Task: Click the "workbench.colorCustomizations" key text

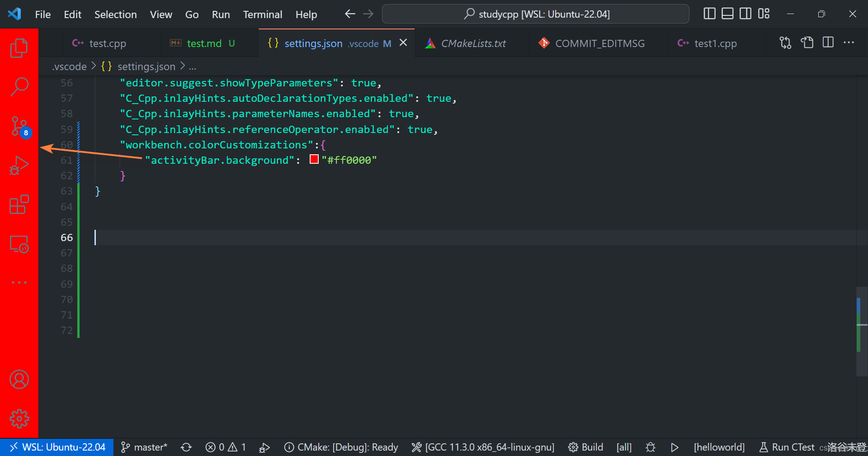Action: point(217,145)
